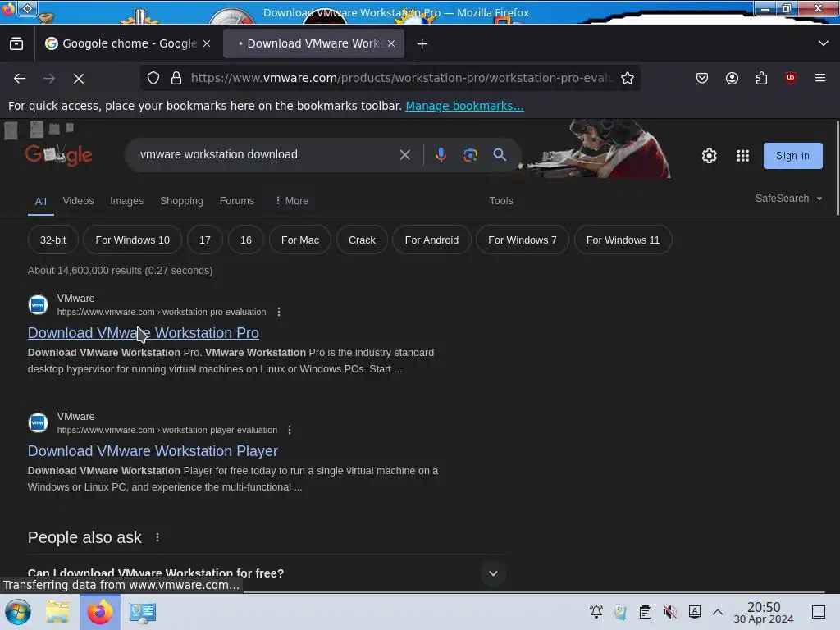Switch to Firefox in taskbar
This screenshot has height=630, width=840.
point(99,612)
